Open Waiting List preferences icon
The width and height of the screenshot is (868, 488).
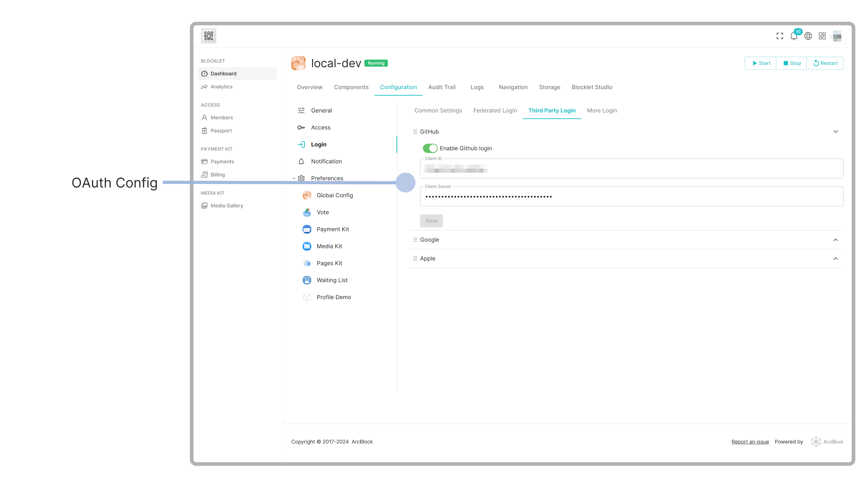pyautogui.click(x=307, y=280)
